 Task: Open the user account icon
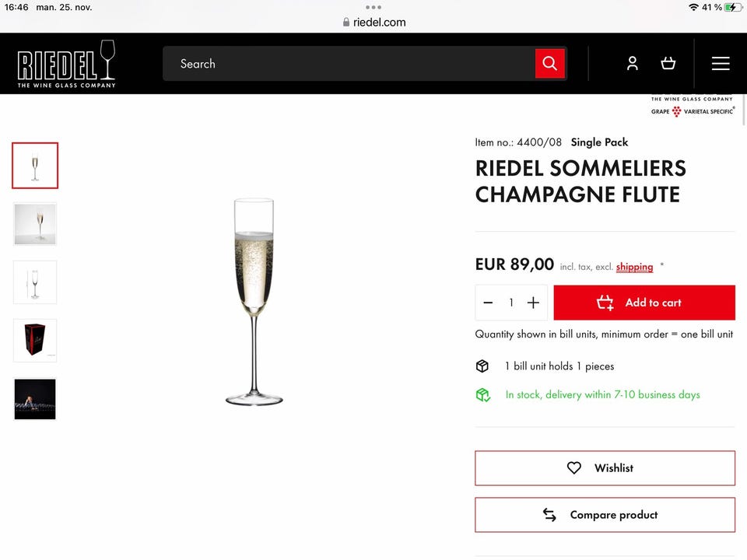coord(632,64)
